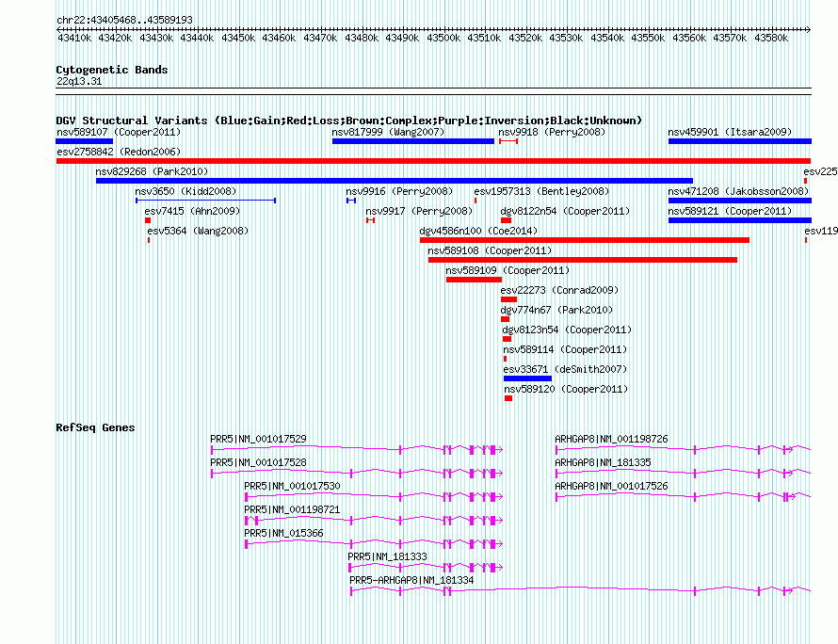
Task: Open the nsv9918 (Perry2008) variant label
Action: (x=552, y=132)
